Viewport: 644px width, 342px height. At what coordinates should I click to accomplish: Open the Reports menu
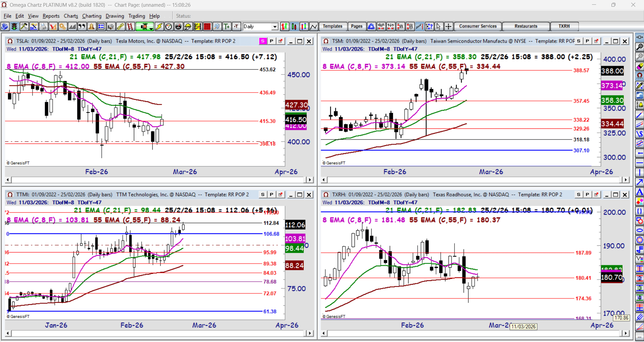point(51,16)
